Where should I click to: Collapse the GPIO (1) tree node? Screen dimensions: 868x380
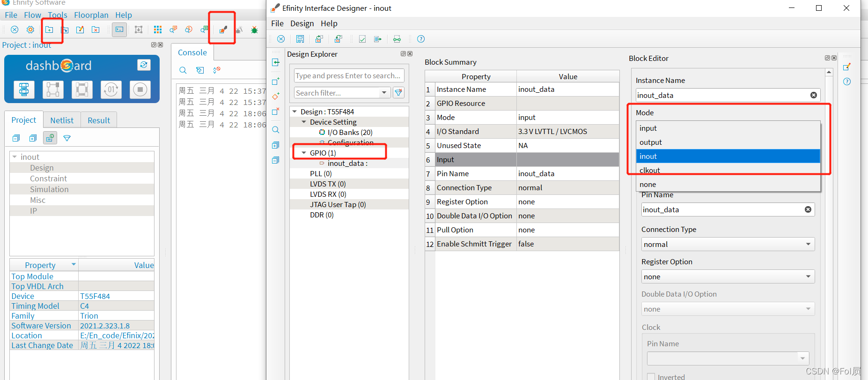click(x=304, y=153)
